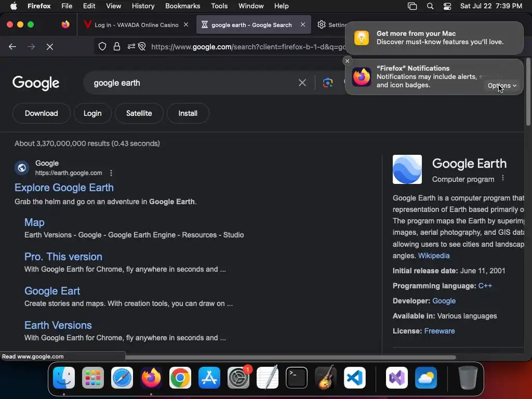This screenshot has width=532, height=399.
Task: Open System Settings from the Dock
Action: 238,378
